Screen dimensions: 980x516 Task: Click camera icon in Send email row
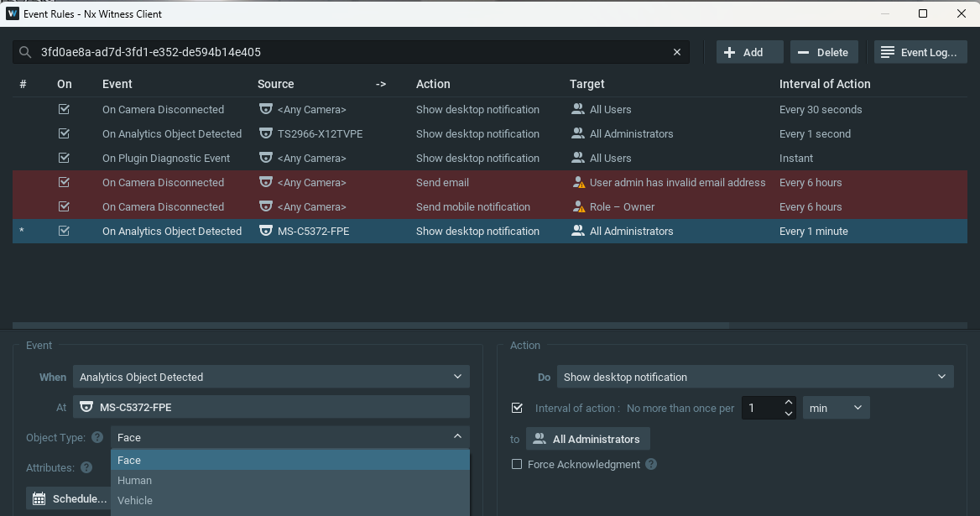tap(266, 182)
